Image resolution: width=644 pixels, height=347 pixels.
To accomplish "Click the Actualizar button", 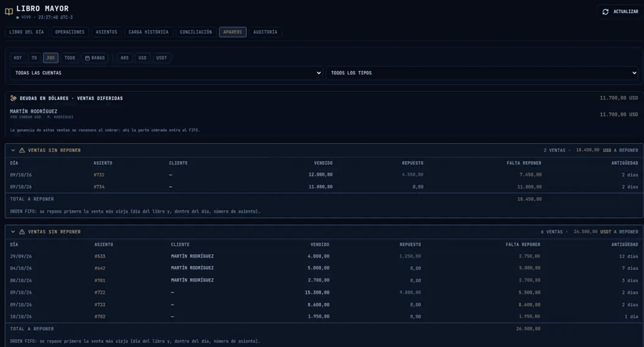I will [620, 12].
